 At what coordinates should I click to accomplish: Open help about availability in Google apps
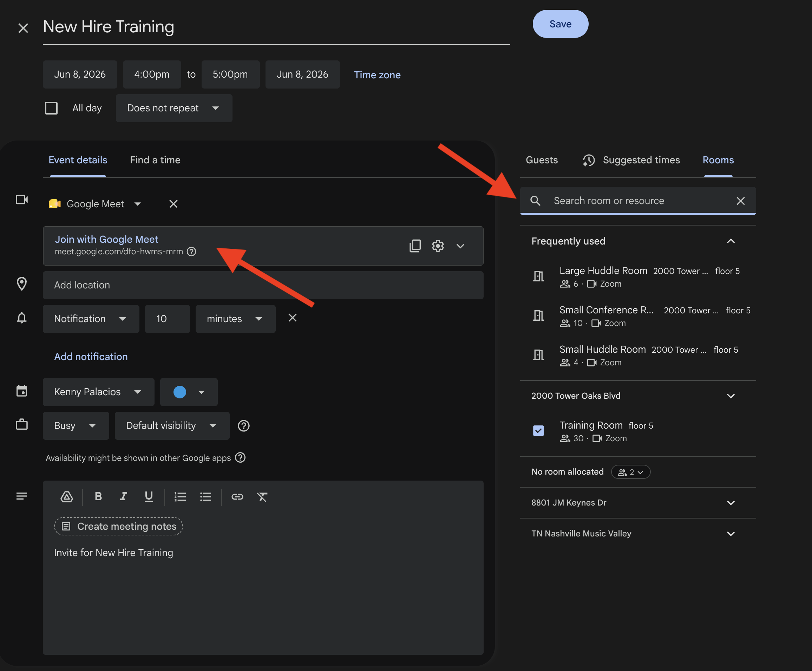click(240, 458)
